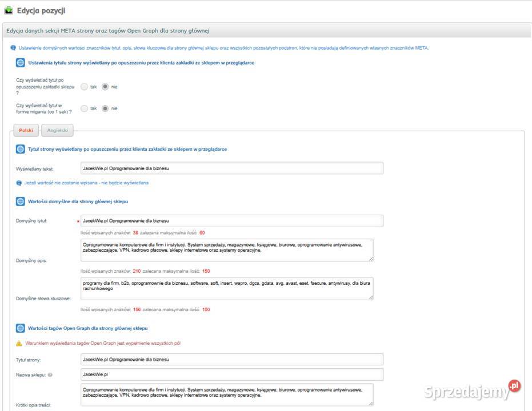Screen dimensions: 532x411
Task: Click the 'Edycja danych sekcji META' section header
Action: (267, 30)
